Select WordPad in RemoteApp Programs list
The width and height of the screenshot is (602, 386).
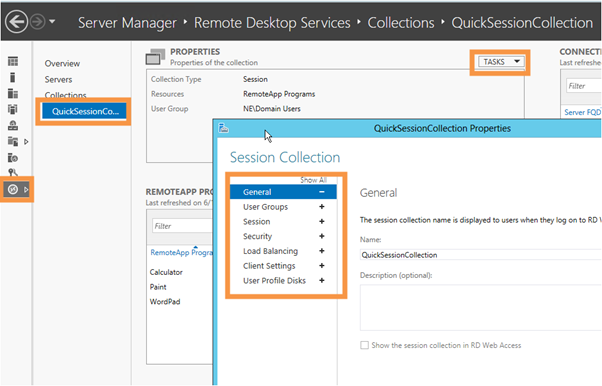(x=165, y=302)
